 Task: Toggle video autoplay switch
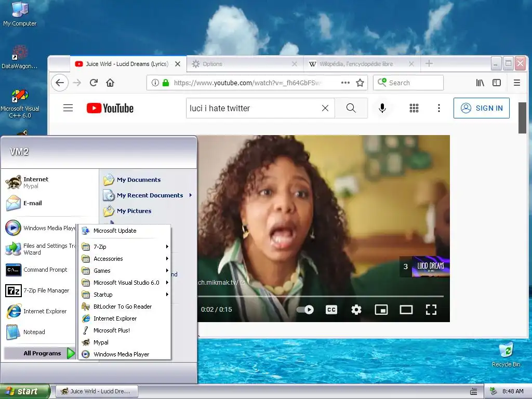pyautogui.click(x=305, y=310)
